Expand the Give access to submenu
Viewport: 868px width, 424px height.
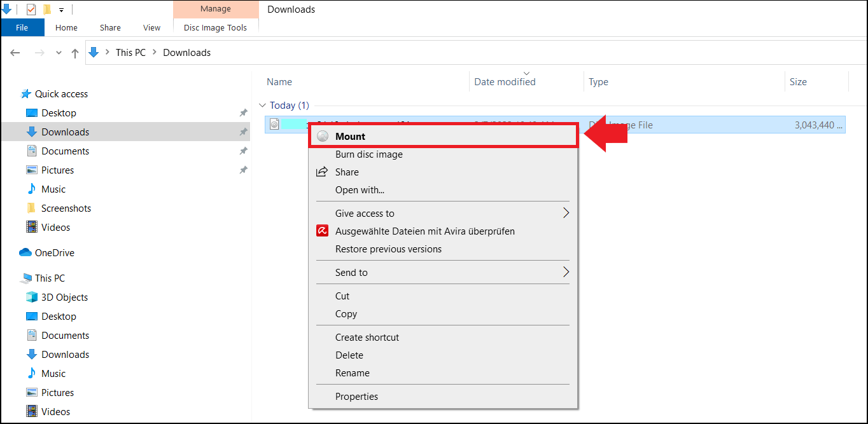[x=565, y=214]
